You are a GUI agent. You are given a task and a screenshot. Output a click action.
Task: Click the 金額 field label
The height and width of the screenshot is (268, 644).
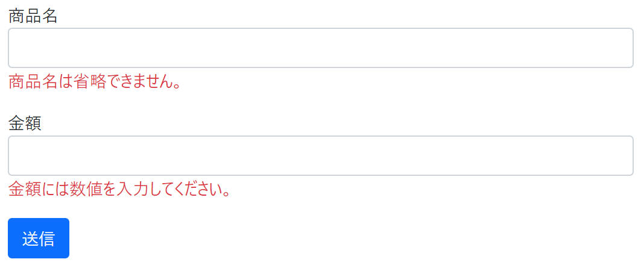pos(25,123)
